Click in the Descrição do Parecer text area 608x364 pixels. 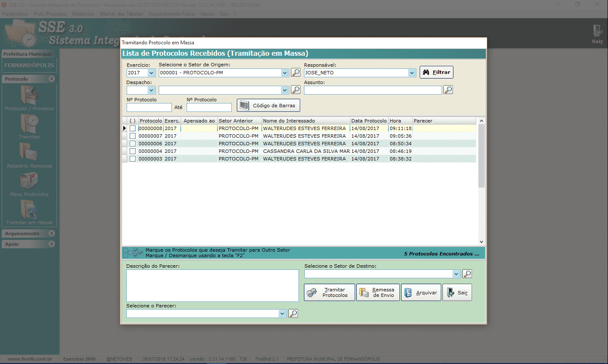tap(212, 285)
